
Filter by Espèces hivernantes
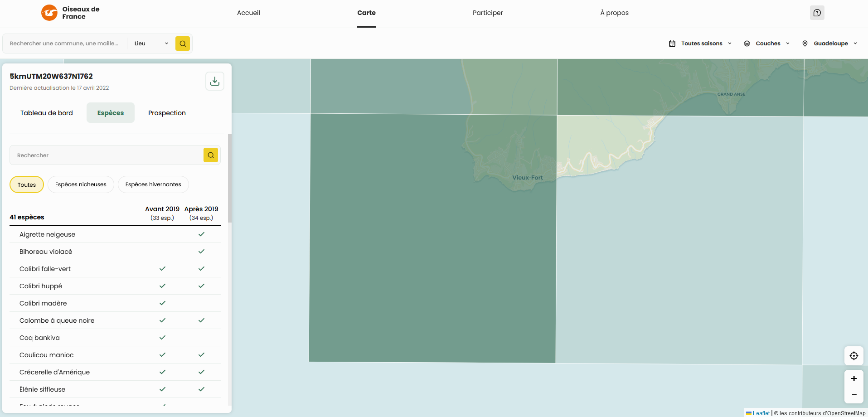pyautogui.click(x=153, y=184)
